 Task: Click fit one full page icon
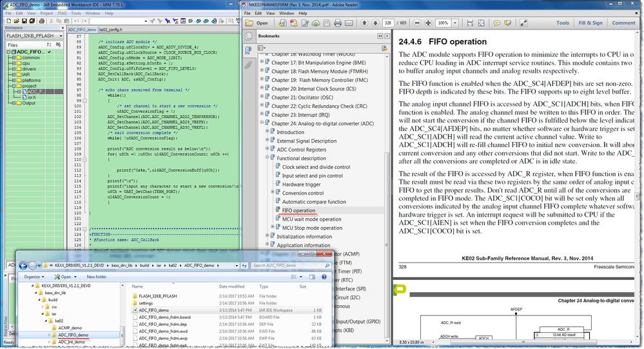coord(482,23)
